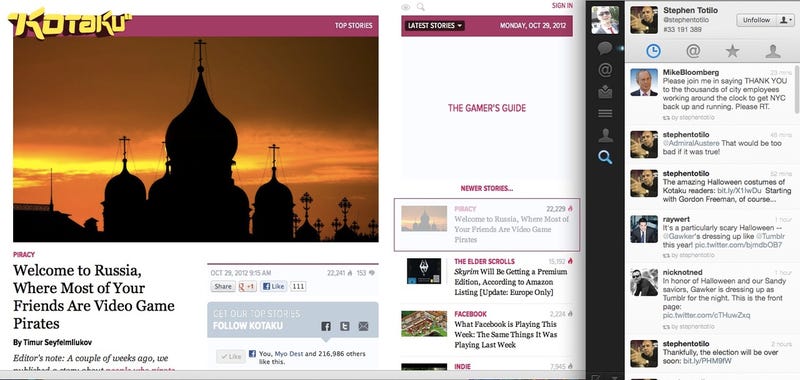Screen dimensions: 800x380
Task: Click the eye icon beside the search icon
Action: (x=406, y=7)
